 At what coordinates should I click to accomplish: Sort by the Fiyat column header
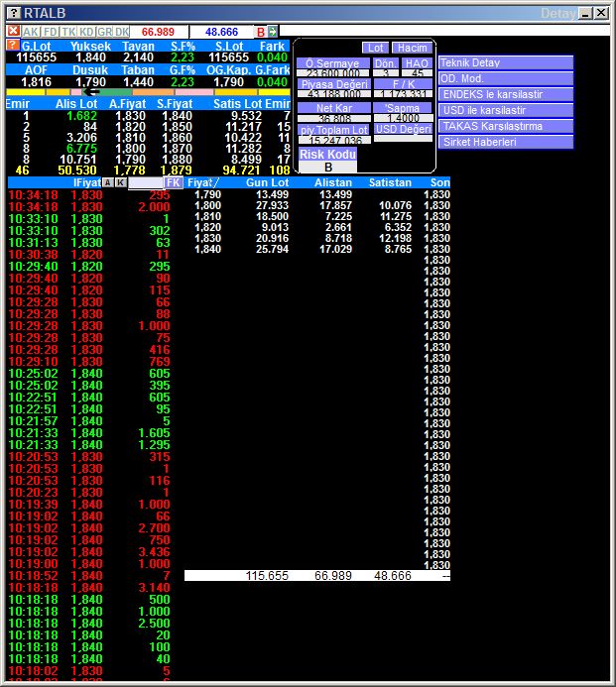(202, 182)
